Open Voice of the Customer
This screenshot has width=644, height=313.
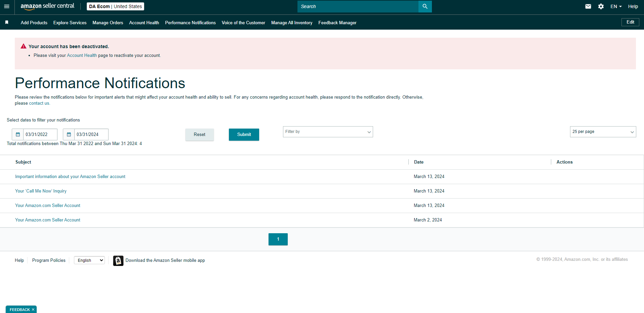(x=243, y=23)
